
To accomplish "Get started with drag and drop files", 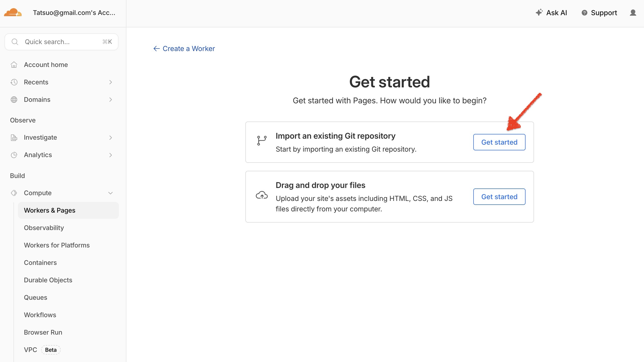I will [x=499, y=197].
